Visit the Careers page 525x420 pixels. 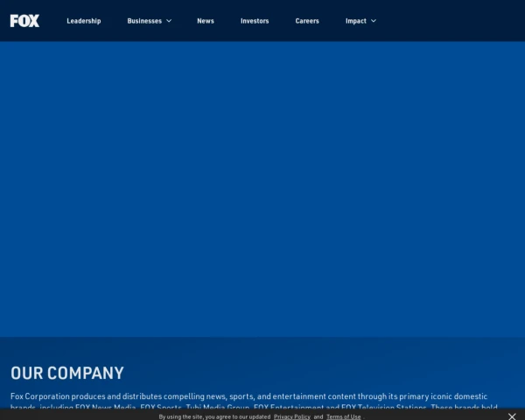click(307, 21)
